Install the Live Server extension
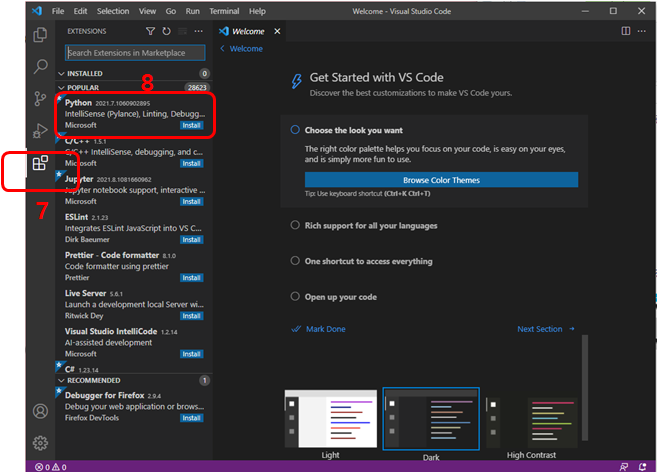658x473 pixels. 191,316
